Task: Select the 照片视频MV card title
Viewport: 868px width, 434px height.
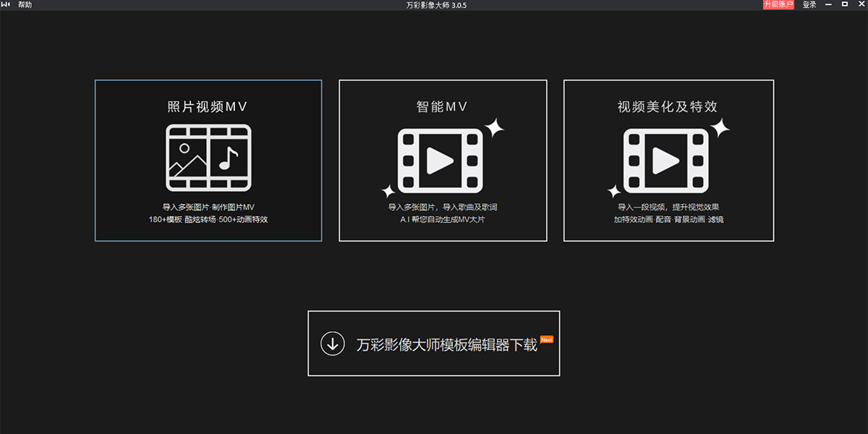Action: pos(208,107)
